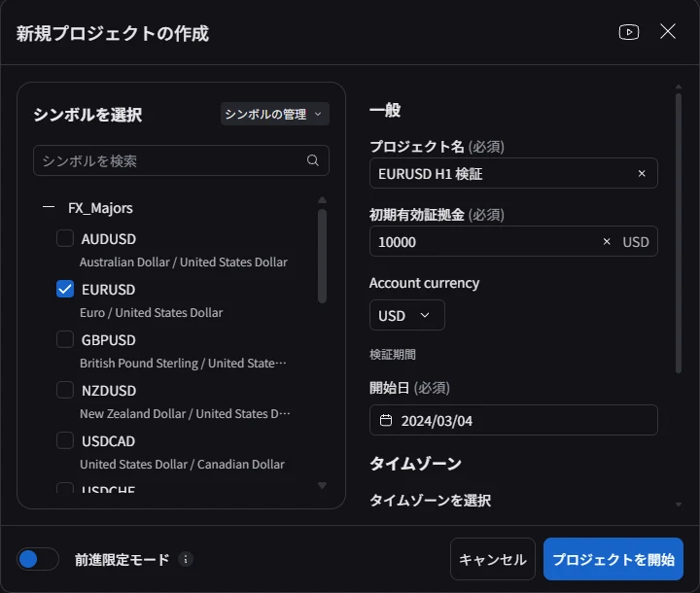Close the new project dialog
The height and width of the screenshot is (593, 700).
coord(668,31)
